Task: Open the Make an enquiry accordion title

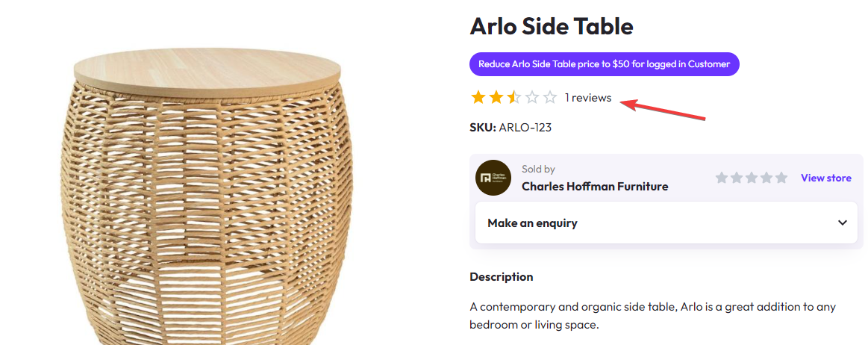Action: coord(532,223)
